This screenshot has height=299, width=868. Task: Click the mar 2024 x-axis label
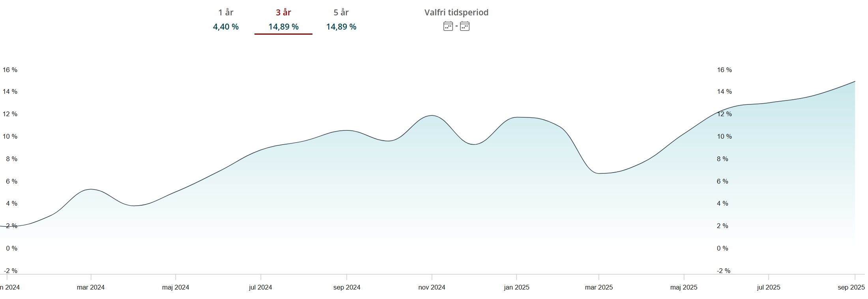click(91, 287)
